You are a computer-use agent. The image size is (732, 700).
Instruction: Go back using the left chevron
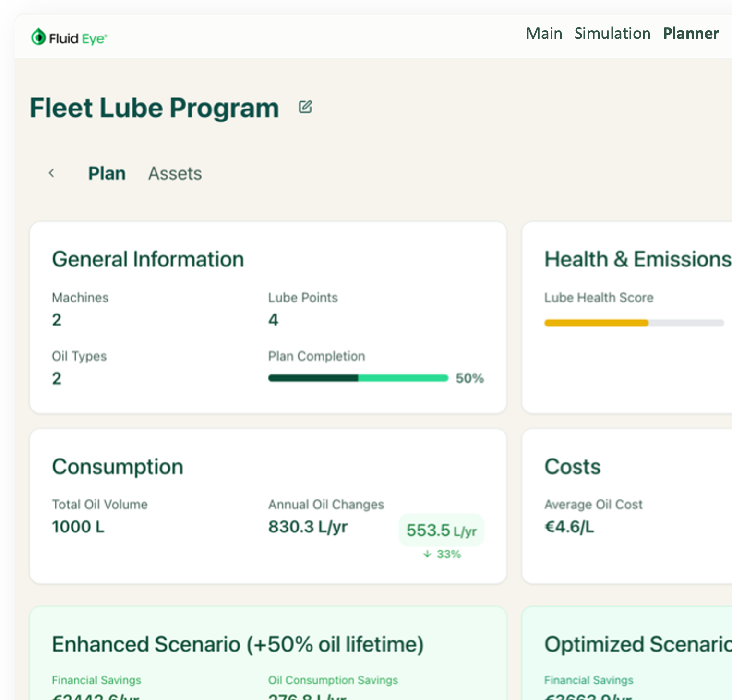point(52,173)
